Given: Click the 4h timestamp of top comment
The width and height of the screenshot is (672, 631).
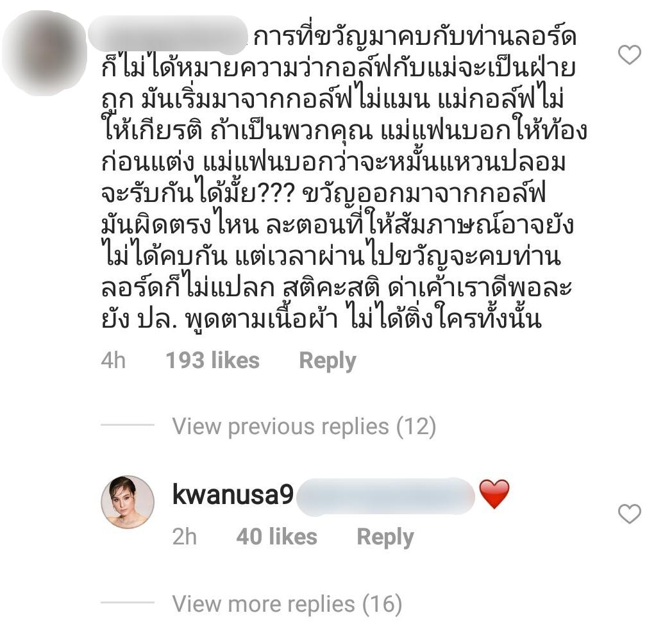Looking at the screenshot, I should tap(113, 360).
